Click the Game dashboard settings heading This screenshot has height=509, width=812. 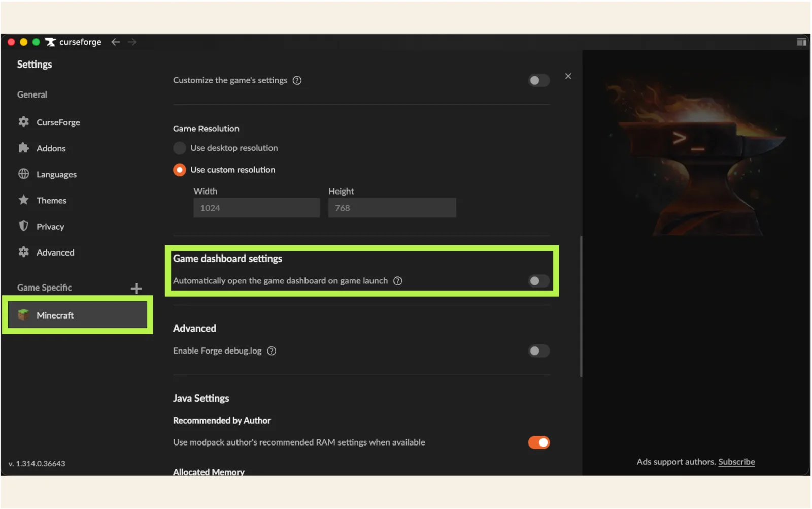coord(227,259)
